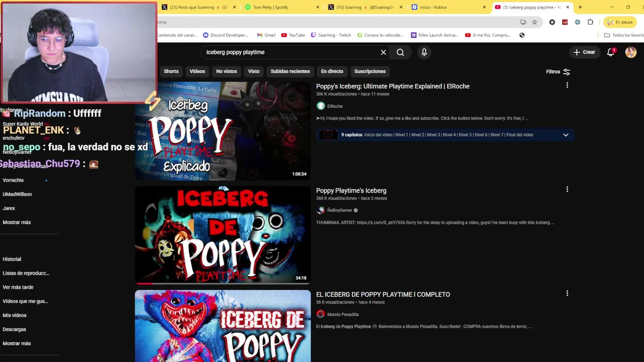The height and width of the screenshot is (362, 644).
Task: Click the blue round extension icon
Action: coord(577,22)
